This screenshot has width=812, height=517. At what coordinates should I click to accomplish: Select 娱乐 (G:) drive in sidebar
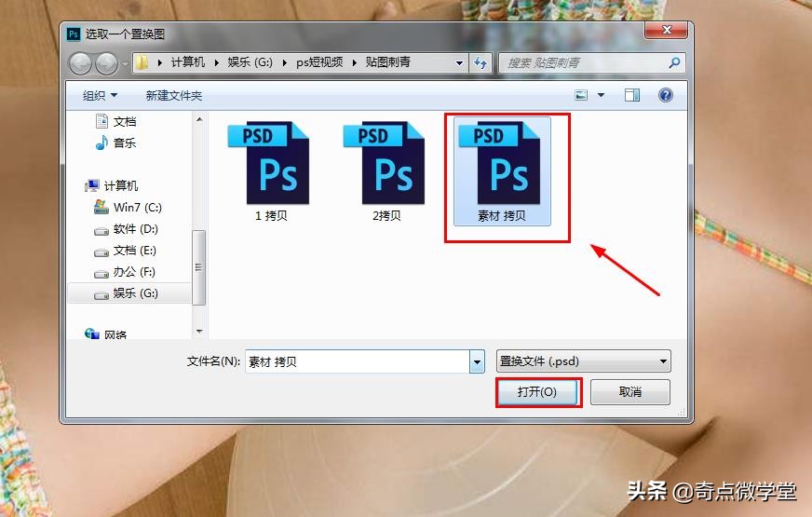point(135,293)
